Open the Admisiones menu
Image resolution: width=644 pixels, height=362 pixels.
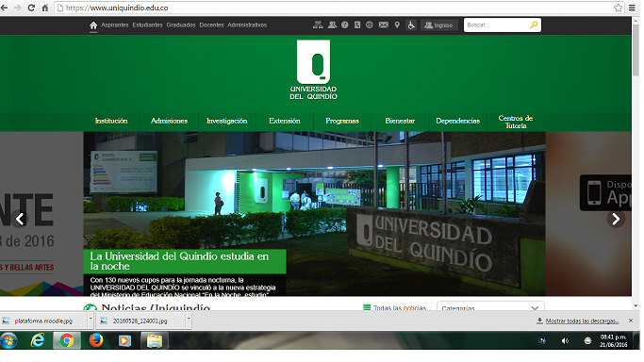(x=169, y=121)
